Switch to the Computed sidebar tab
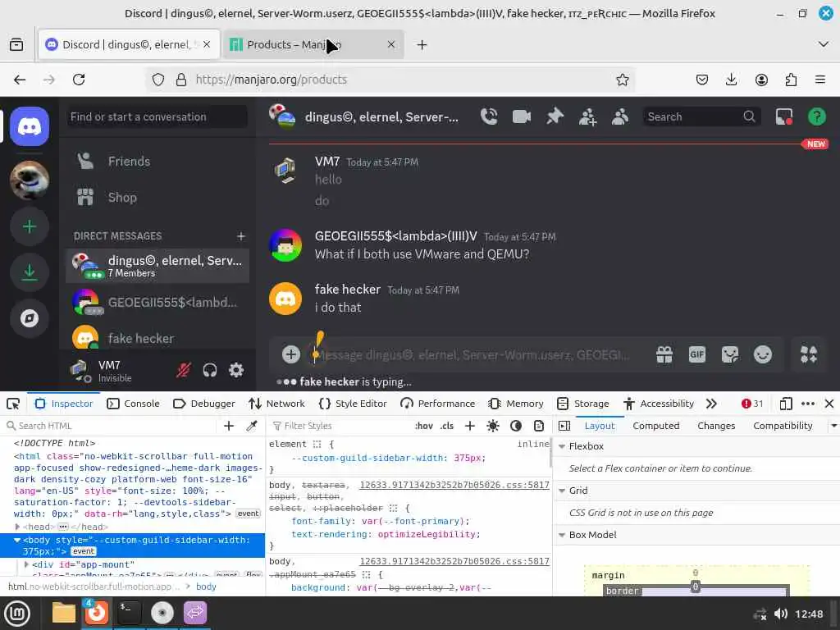 click(x=655, y=426)
